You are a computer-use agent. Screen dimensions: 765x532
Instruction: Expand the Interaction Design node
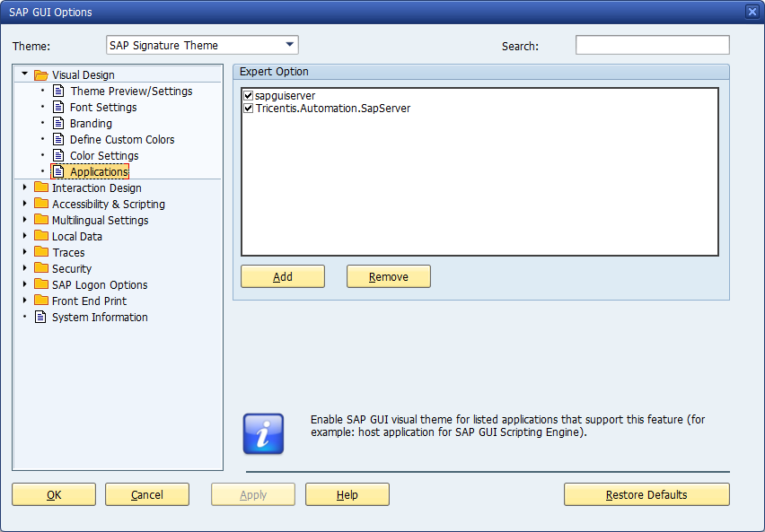[25, 188]
